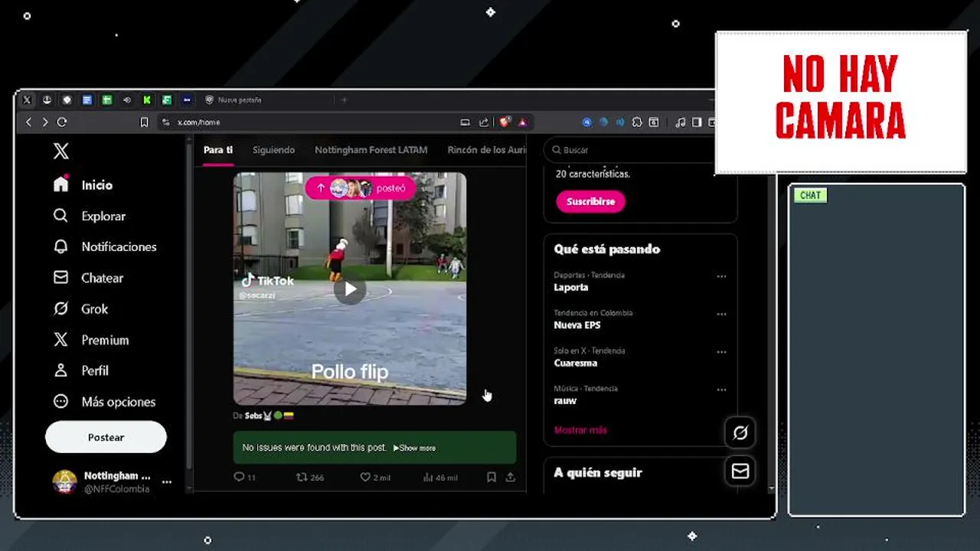Viewport: 980px width, 551px height.
Task: Open Premium in the sidebar
Action: (90, 340)
